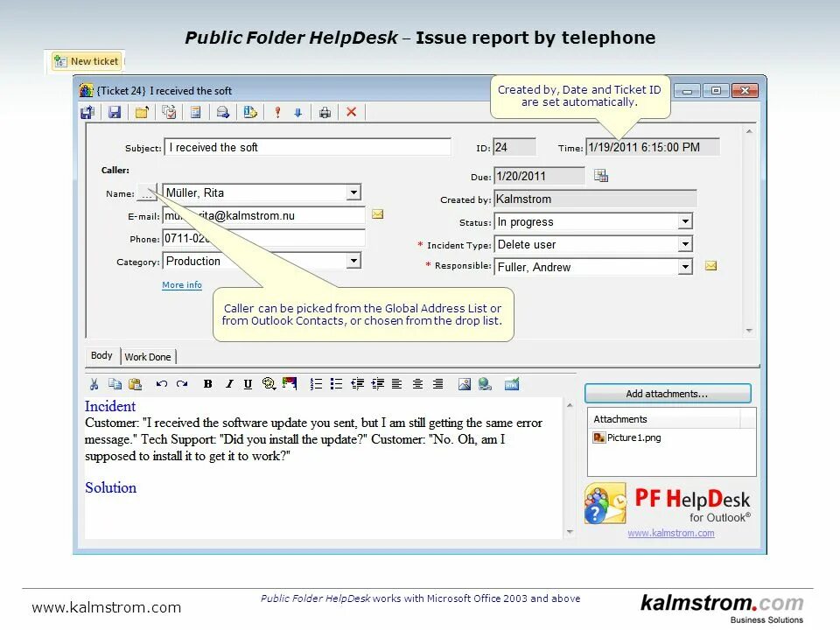Viewport: 840px width, 630px height.
Task: Click the envelope icon beside Responsible field
Action: pos(710,266)
